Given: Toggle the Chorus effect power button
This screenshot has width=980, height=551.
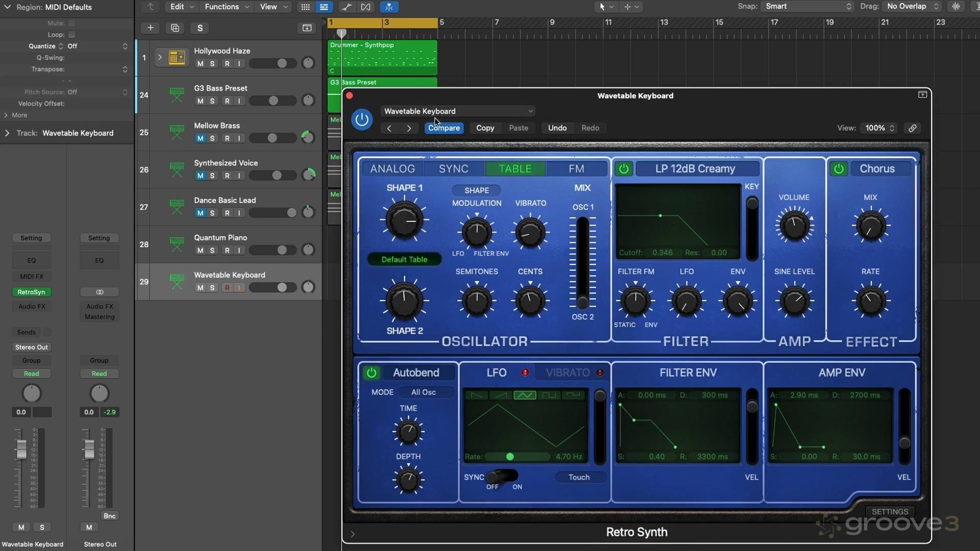Looking at the screenshot, I should click(x=839, y=169).
